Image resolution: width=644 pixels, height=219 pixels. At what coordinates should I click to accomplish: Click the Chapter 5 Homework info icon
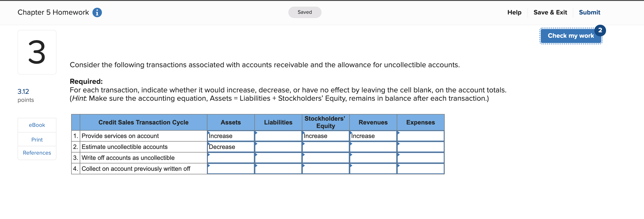point(97,12)
